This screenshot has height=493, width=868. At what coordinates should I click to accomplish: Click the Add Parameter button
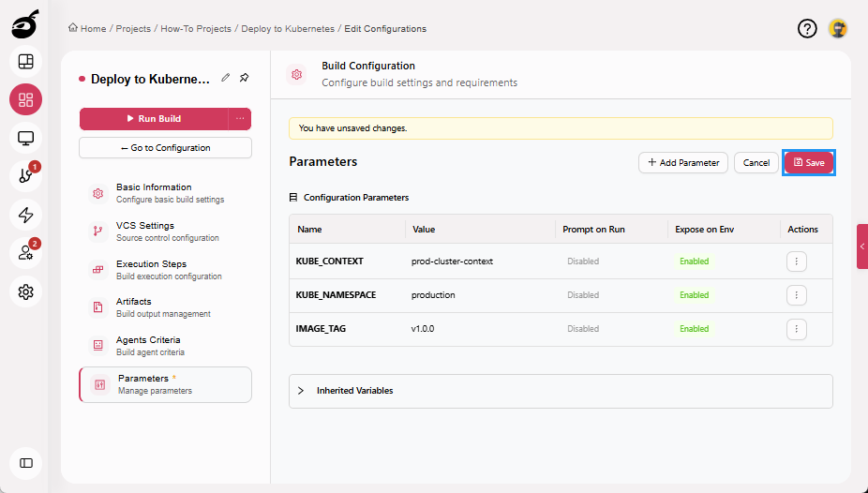pos(683,163)
